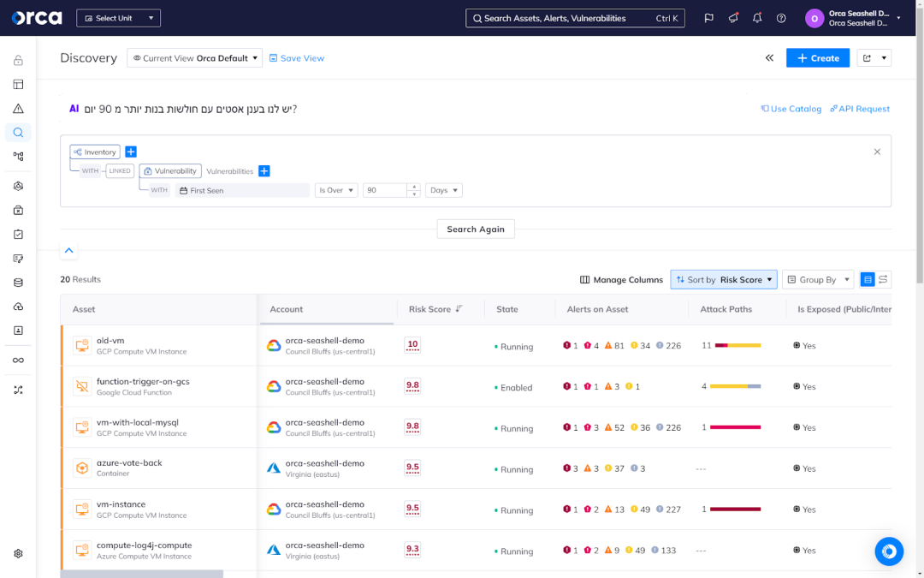Expand the user account menu arrow
Screen dimensions: 924x578
[898, 18]
